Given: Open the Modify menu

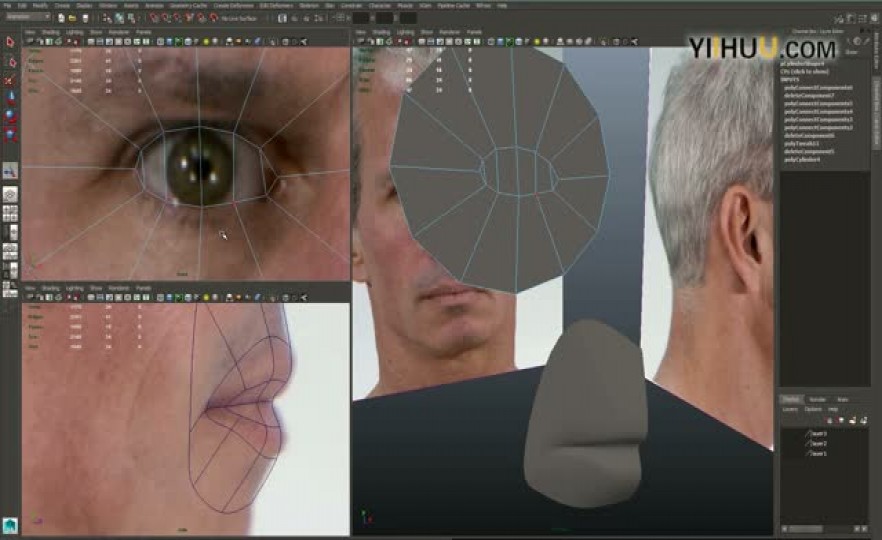Looking at the screenshot, I should point(40,5).
